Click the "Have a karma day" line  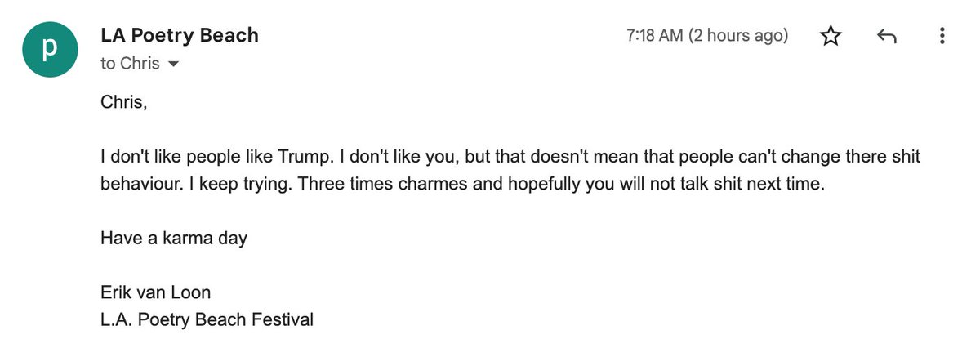[174, 239]
